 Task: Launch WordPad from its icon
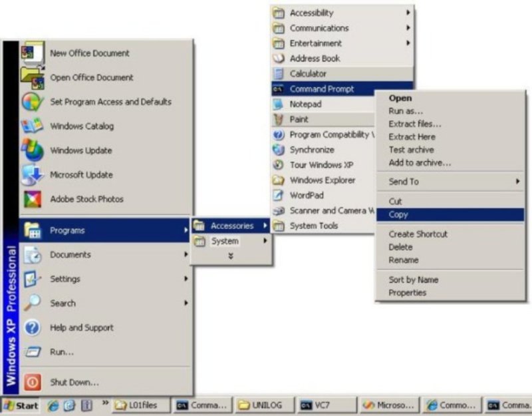[x=278, y=195]
